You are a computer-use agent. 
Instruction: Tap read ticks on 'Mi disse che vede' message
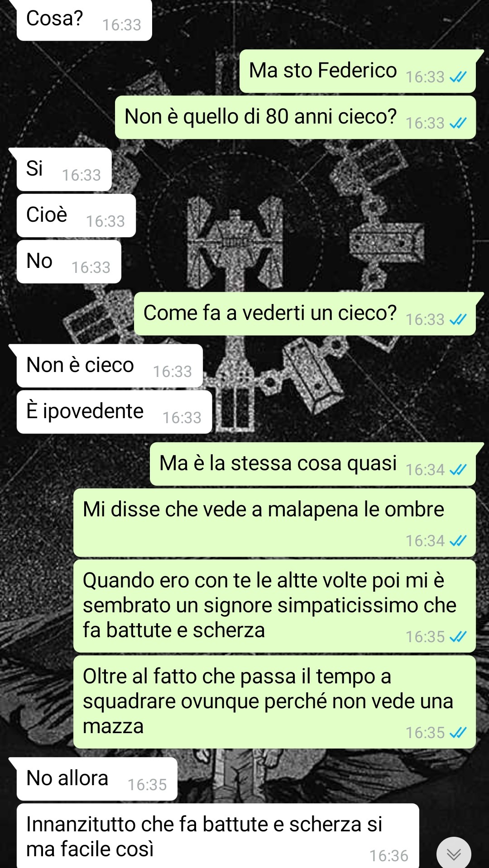point(458,541)
